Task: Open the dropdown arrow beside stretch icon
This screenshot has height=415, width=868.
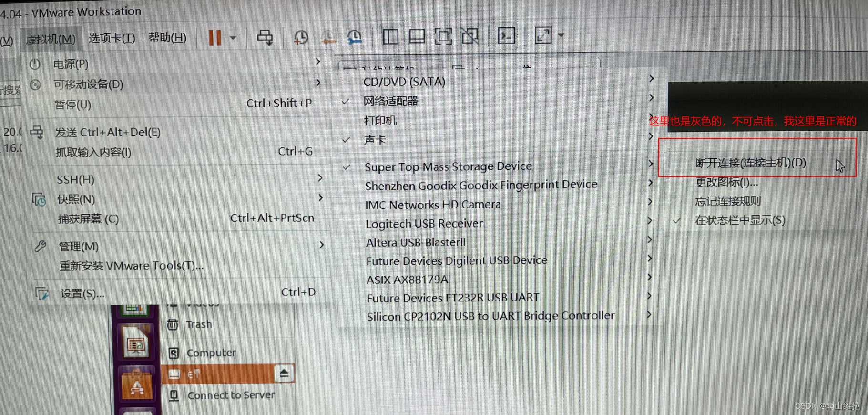Action: pos(561,35)
